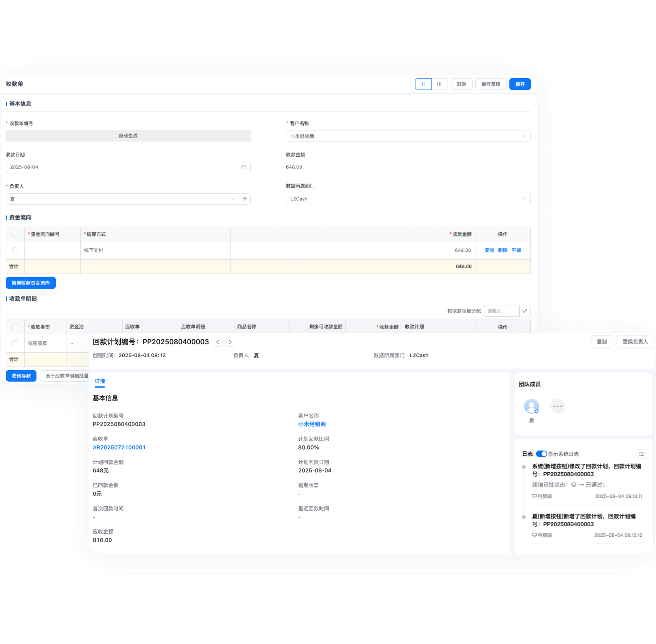
Task: Select all rows in 资金流向 table
Action: [15, 234]
